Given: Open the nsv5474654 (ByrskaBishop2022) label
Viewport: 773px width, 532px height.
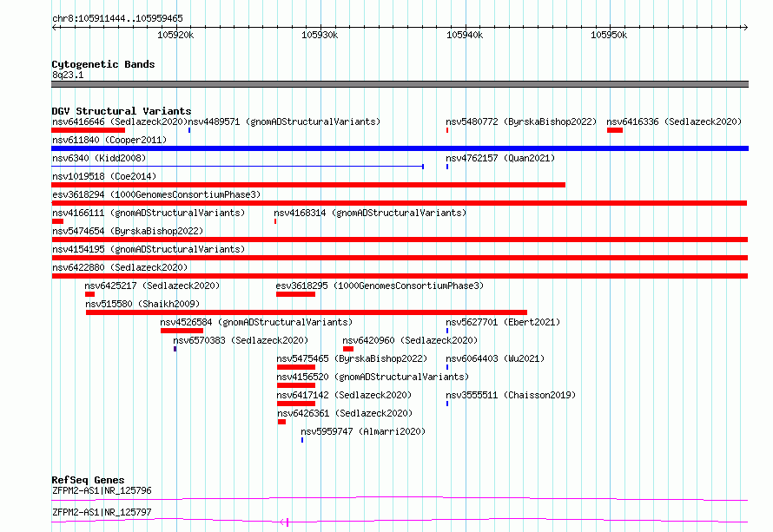Looking at the screenshot, I should point(128,231).
